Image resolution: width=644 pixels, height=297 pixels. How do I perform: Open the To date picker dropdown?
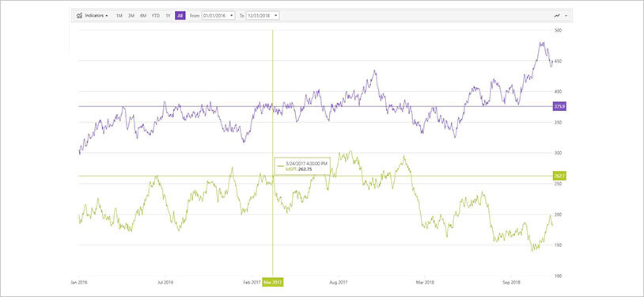point(276,16)
